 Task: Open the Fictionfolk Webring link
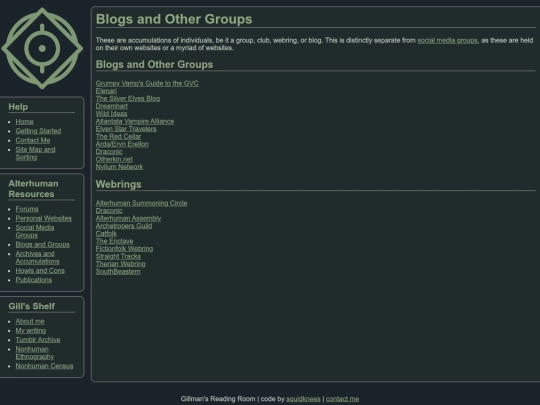[124, 249]
